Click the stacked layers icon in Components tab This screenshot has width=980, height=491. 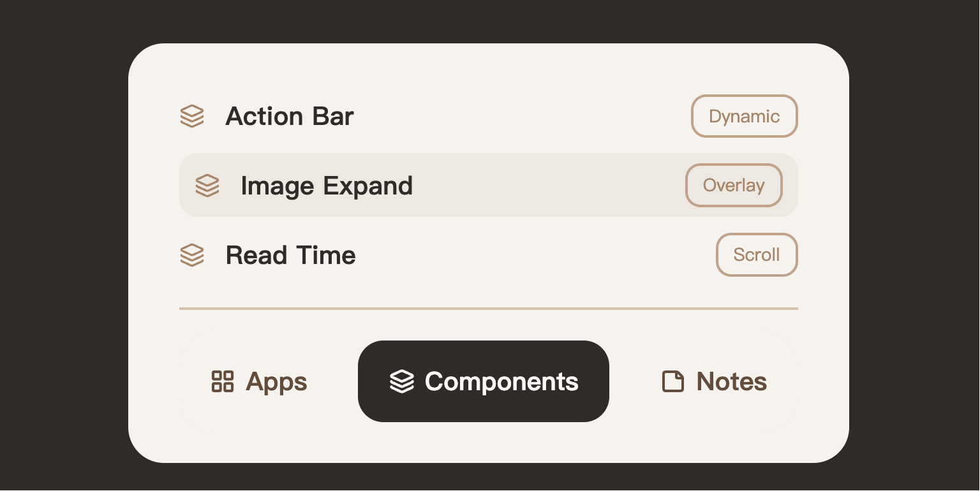402,381
